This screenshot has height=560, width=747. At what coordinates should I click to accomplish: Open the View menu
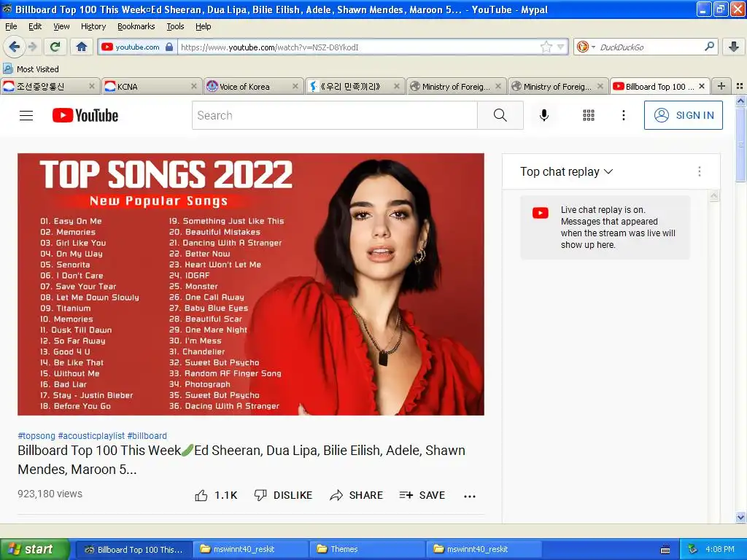pyautogui.click(x=61, y=26)
